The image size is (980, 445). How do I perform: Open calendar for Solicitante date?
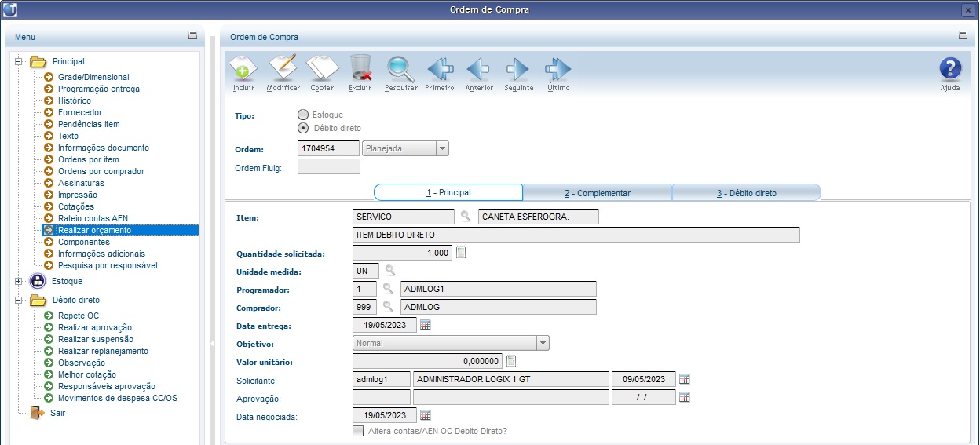[x=684, y=379]
